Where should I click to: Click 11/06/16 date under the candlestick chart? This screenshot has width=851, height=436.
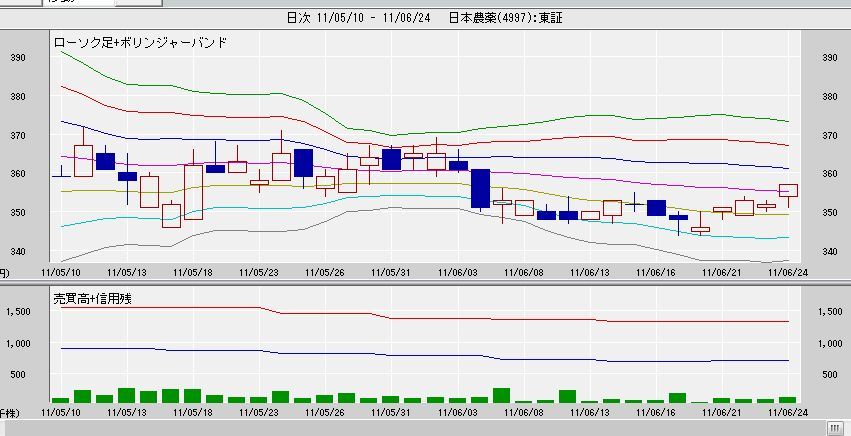656,273
